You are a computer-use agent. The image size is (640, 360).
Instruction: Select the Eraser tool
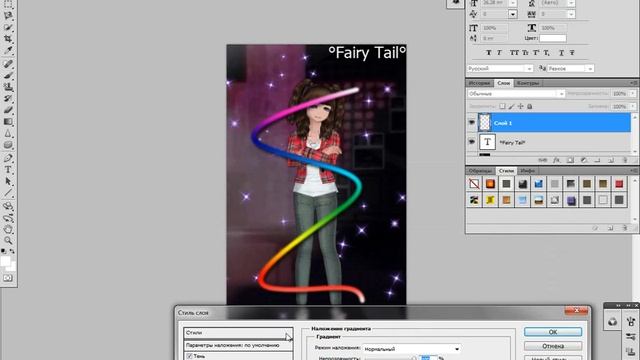8,110
